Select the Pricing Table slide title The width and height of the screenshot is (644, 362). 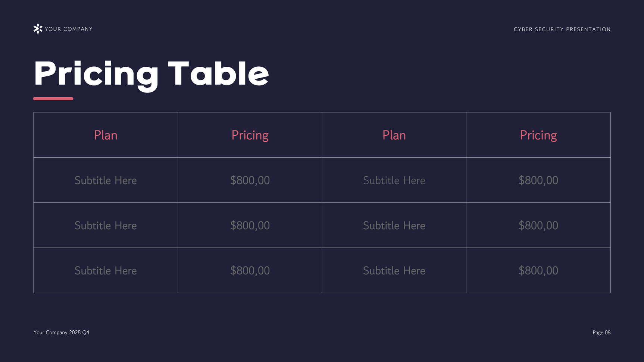coord(151,74)
